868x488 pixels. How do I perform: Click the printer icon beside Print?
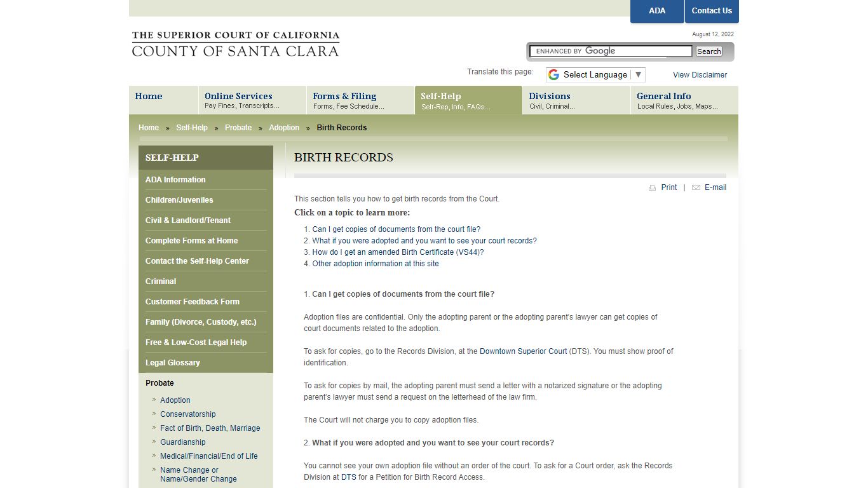[652, 187]
